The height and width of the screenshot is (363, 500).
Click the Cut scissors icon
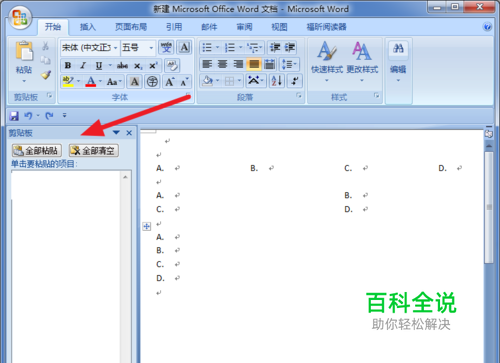point(46,46)
